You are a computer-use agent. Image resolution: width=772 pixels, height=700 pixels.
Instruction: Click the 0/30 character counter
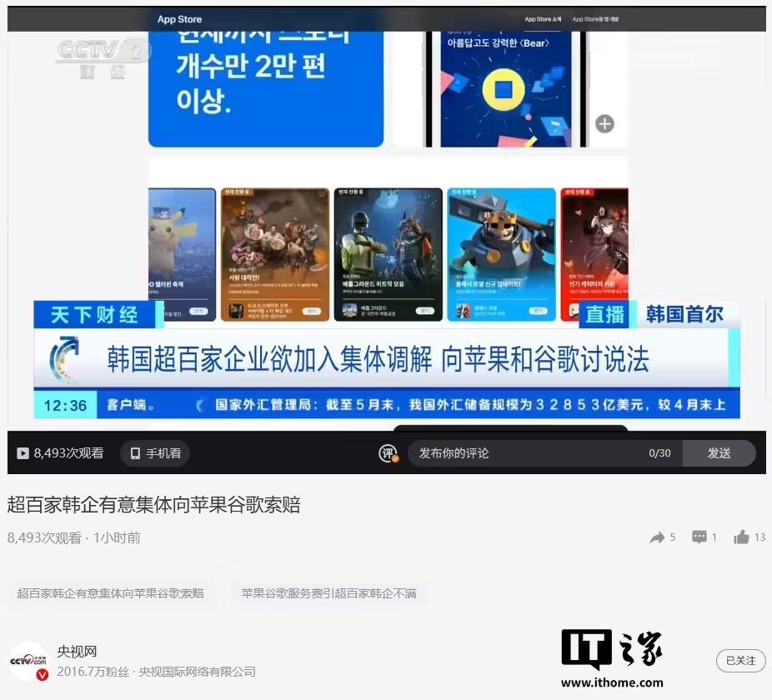tap(659, 453)
